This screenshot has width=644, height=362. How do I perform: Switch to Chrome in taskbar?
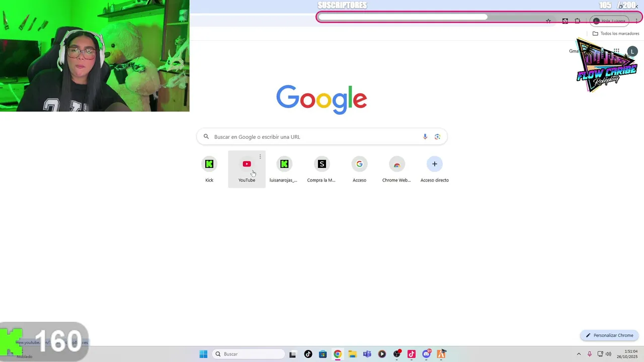[x=338, y=354]
